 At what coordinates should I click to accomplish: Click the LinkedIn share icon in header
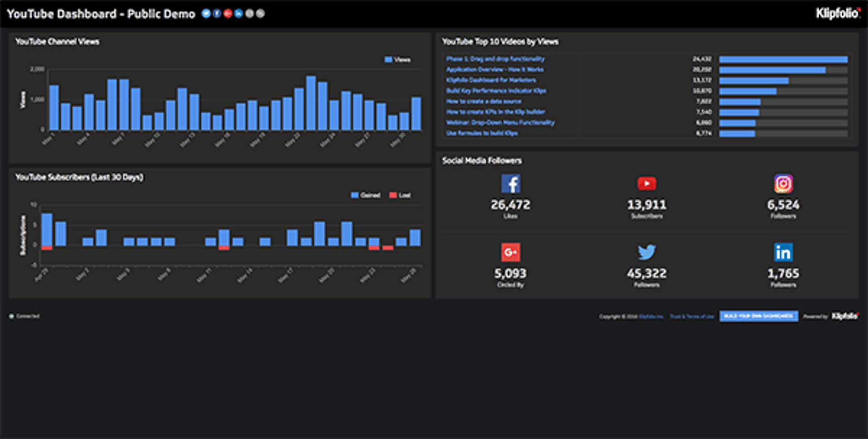(x=239, y=14)
